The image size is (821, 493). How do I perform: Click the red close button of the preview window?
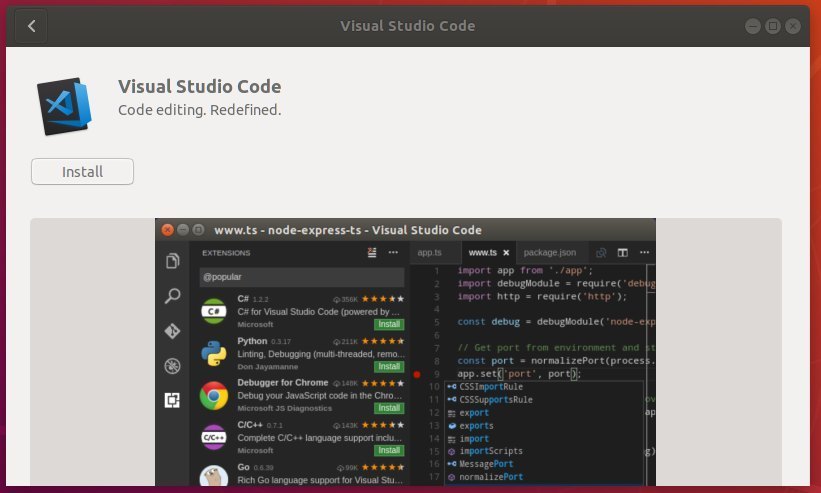click(168, 230)
